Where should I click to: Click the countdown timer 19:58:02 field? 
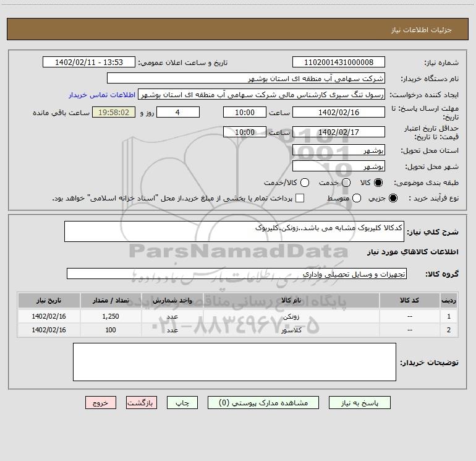(x=114, y=112)
